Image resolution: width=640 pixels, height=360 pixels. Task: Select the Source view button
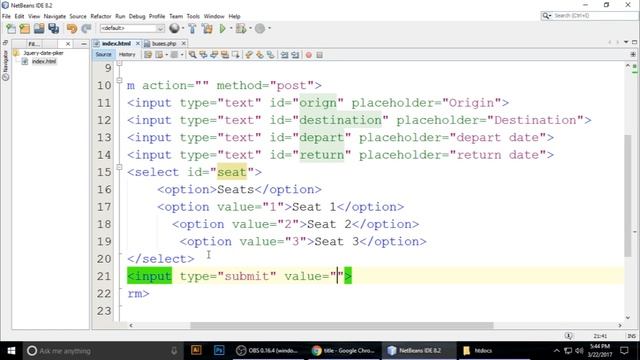tap(103, 54)
